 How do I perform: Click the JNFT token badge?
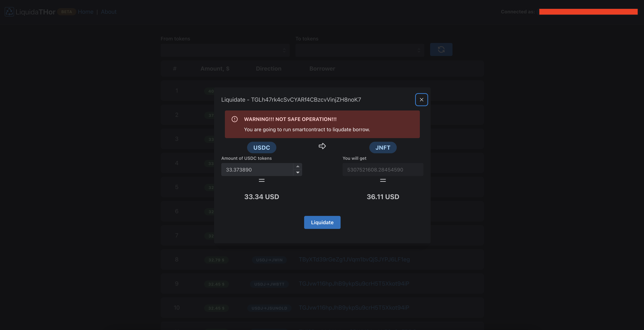click(x=382, y=147)
